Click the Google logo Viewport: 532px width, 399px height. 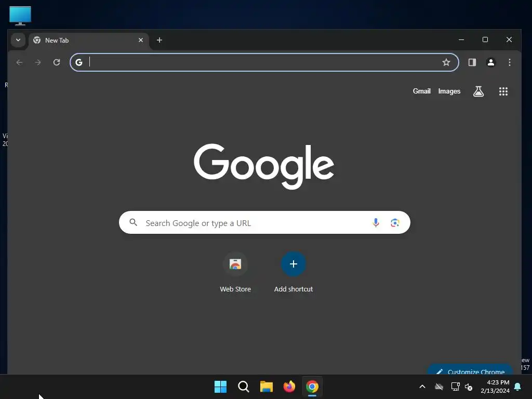[264, 166]
